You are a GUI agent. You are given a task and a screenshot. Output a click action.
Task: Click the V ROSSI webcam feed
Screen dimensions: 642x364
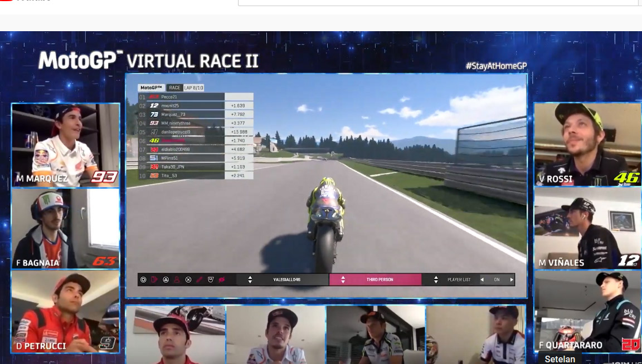[x=587, y=144]
